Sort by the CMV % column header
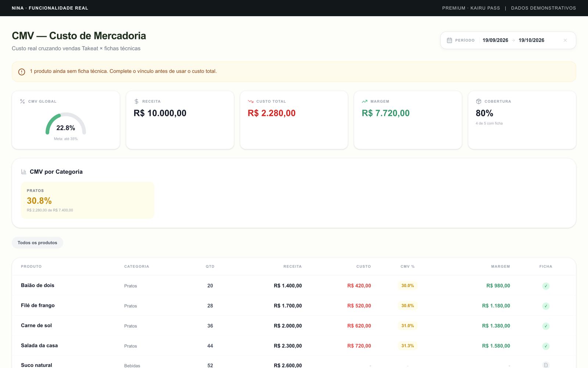 [408, 266]
